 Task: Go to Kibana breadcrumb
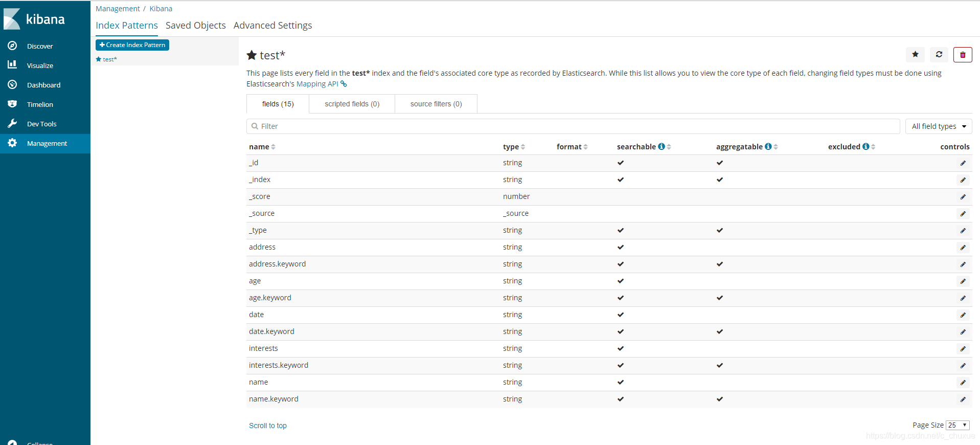[x=161, y=9]
